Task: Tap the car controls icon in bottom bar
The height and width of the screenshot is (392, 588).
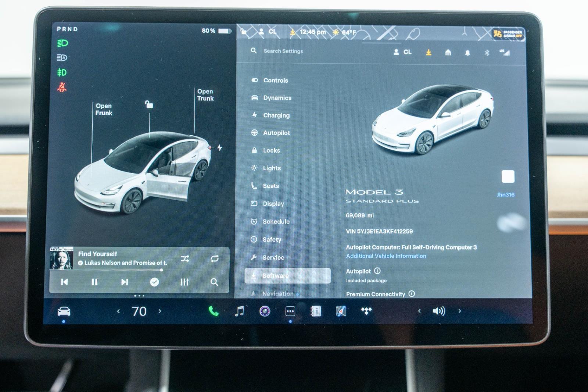Action: tap(64, 311)
